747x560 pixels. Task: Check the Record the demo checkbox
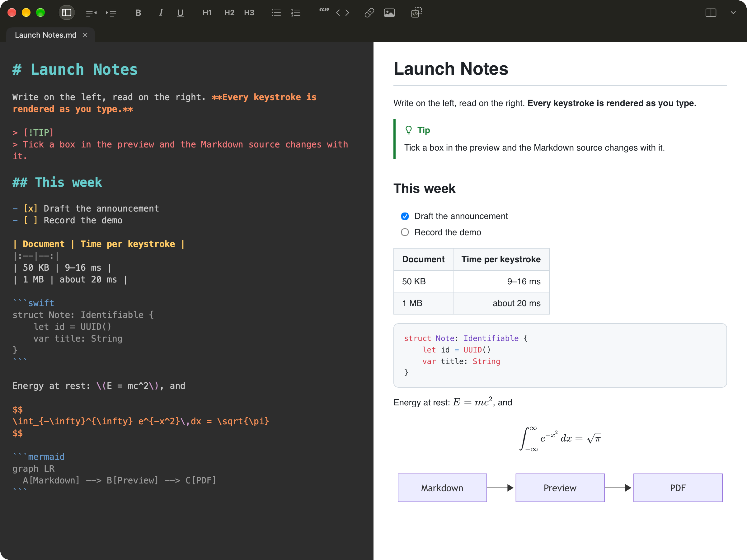[405, 232]
